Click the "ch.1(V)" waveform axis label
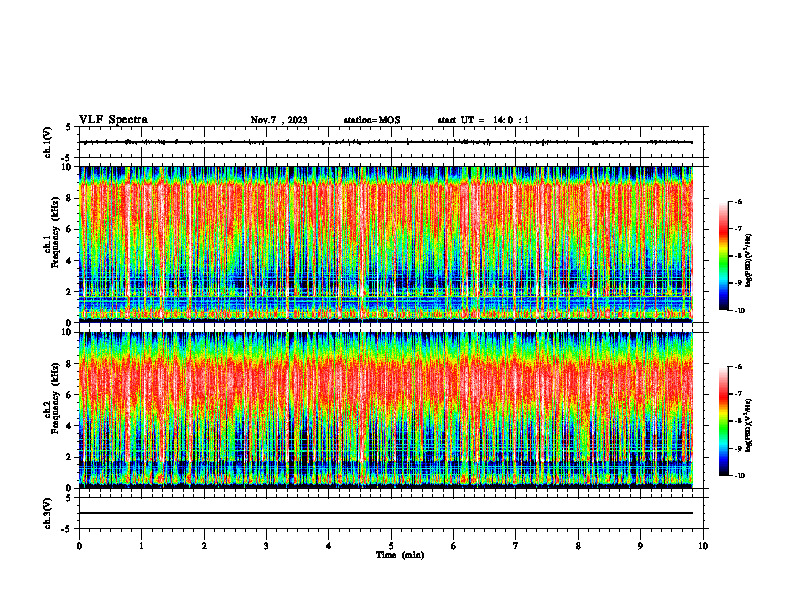 (47, 142)
